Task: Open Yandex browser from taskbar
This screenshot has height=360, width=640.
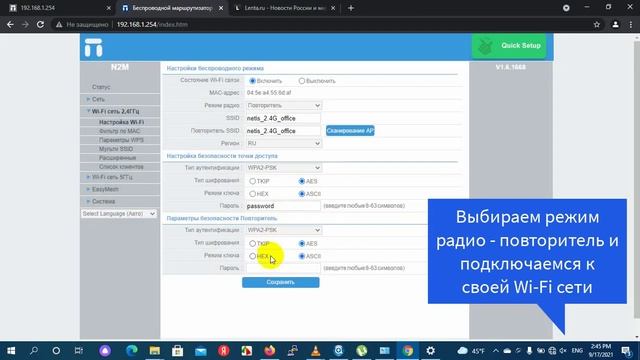Action: pyautogui.click(x=223, y=351)
